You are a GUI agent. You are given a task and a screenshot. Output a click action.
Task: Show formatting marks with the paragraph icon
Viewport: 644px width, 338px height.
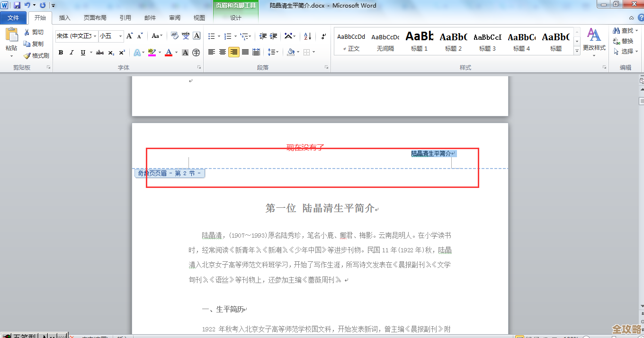point(323,36)
